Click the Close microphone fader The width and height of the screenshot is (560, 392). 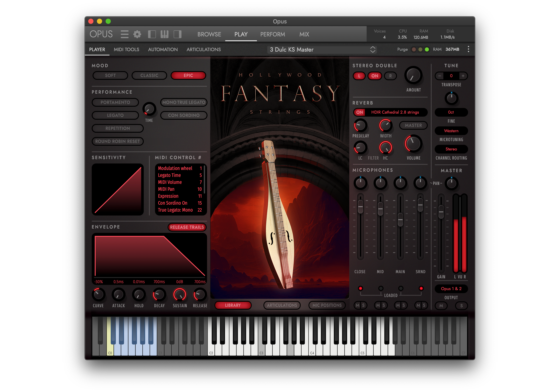tap(360, 206)
